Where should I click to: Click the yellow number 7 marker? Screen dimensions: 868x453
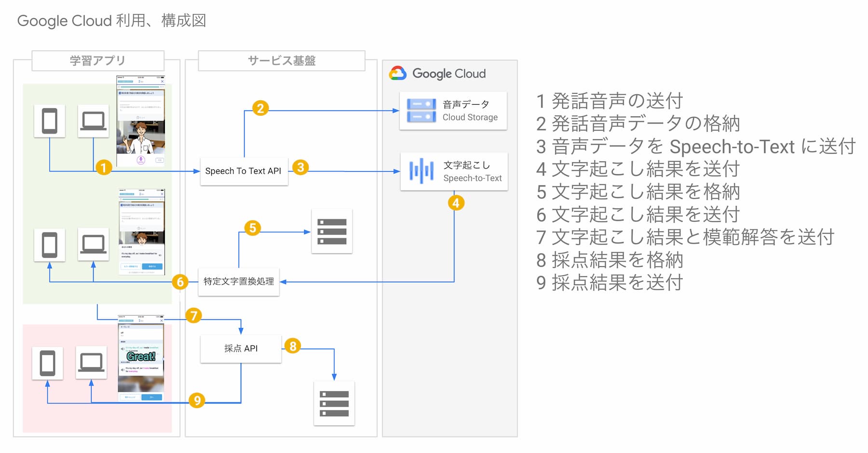[x=193, y=316]
